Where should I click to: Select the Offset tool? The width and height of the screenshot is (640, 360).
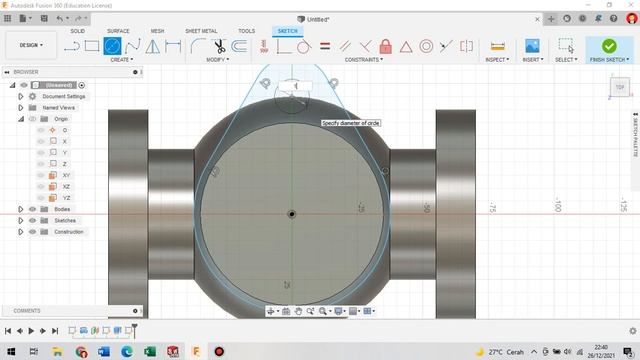point(239,46)
